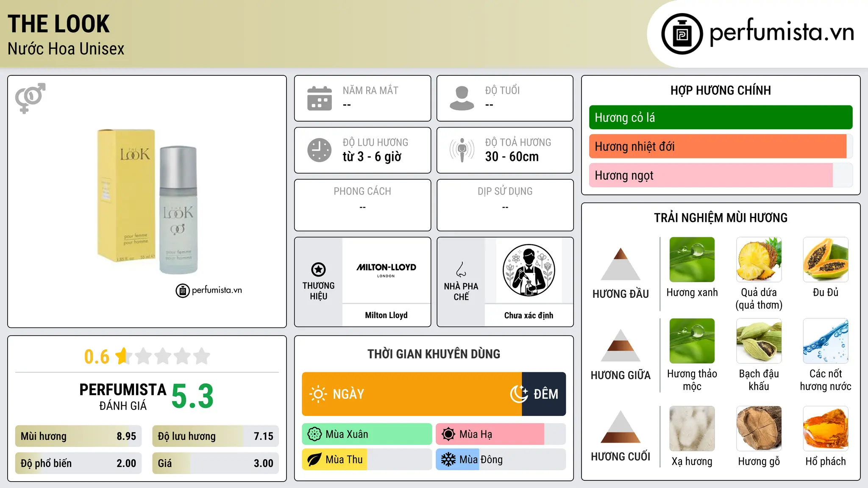Click the Hương đầu pyramid icon
Viewport: 868px width, 488px height.
pyautogui.click(x=621, y=264)
